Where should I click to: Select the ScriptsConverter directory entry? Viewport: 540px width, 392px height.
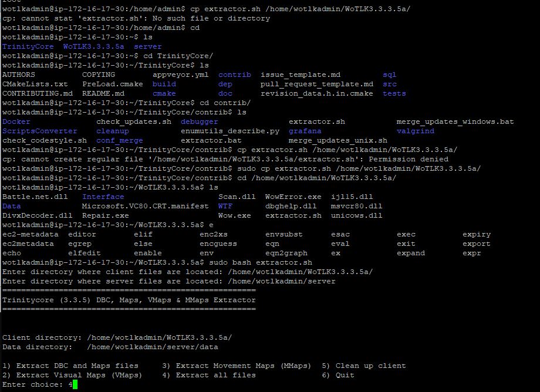[40, 131]
